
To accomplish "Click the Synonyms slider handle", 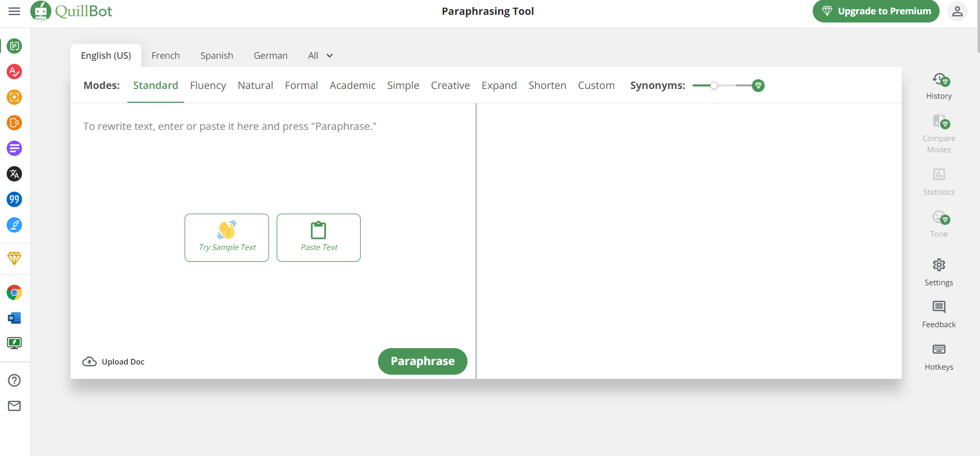I will click(x=714, y=85).
